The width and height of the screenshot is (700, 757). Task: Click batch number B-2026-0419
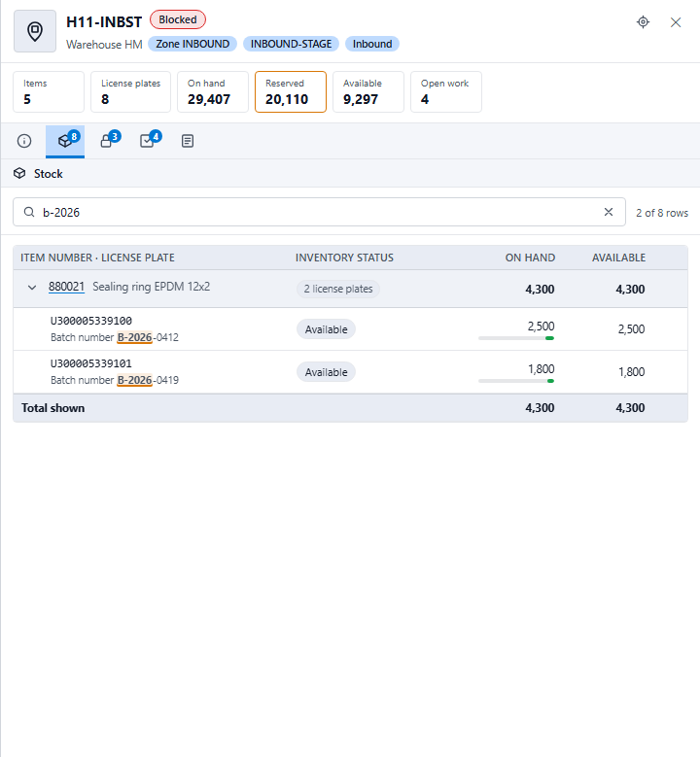pyautogui.click(x=148, y=380)
